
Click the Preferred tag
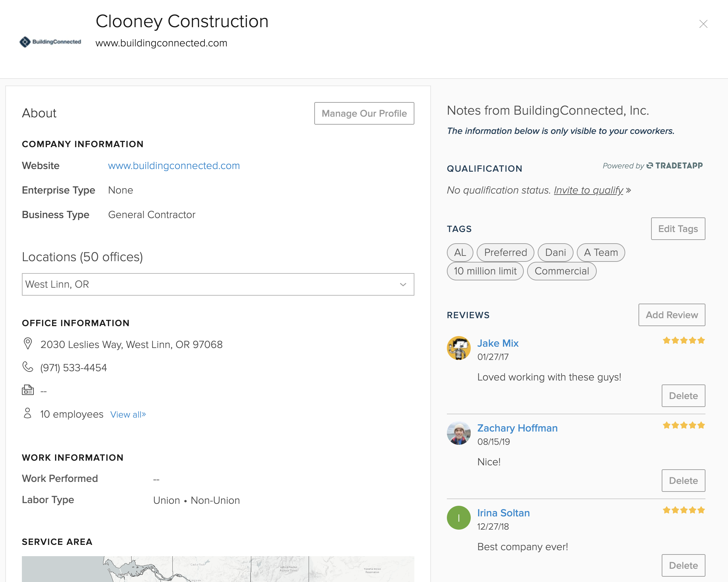coord(505,253)
